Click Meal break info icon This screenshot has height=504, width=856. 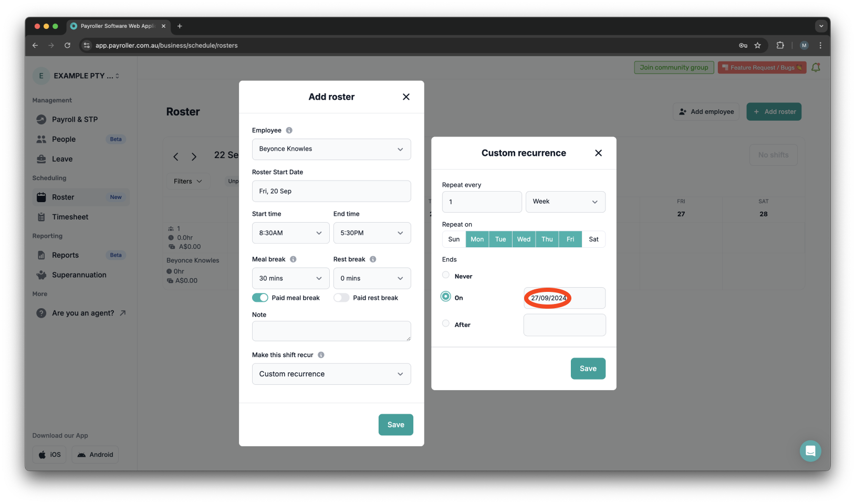coord(294,259)
